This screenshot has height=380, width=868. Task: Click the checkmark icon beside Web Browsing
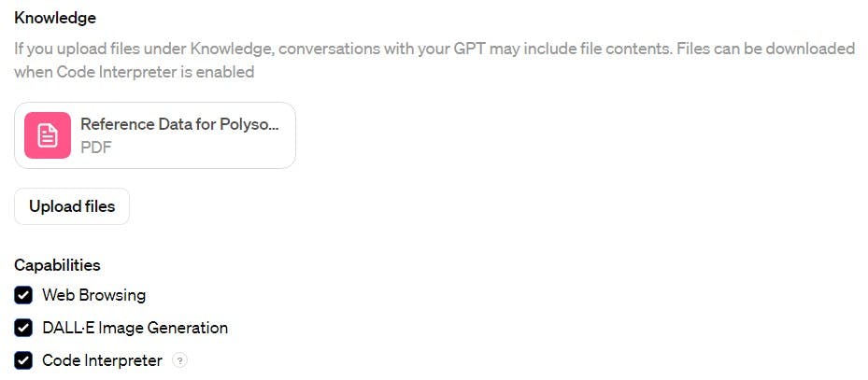point(23,295)
